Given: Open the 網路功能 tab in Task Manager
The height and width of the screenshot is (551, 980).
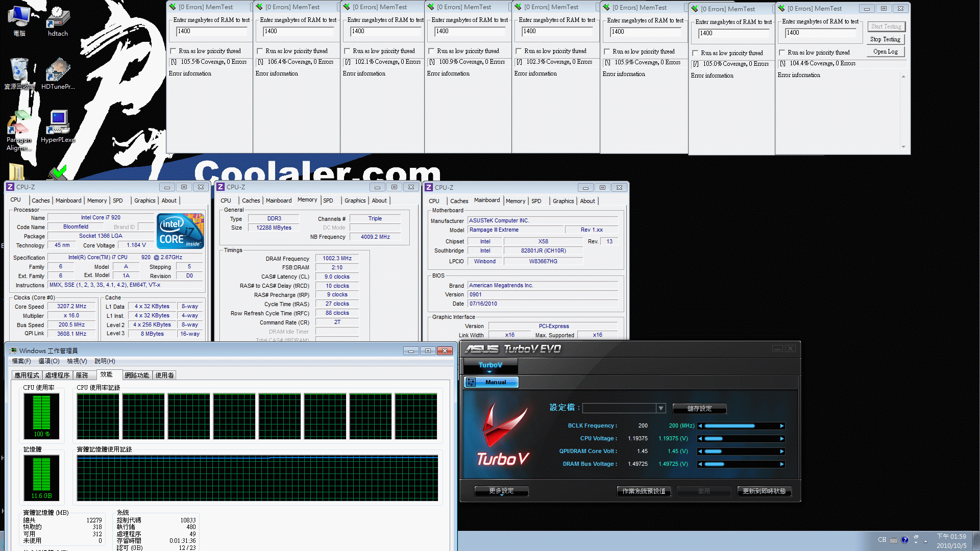Looking at the screenshot, I should click(137, 375).
